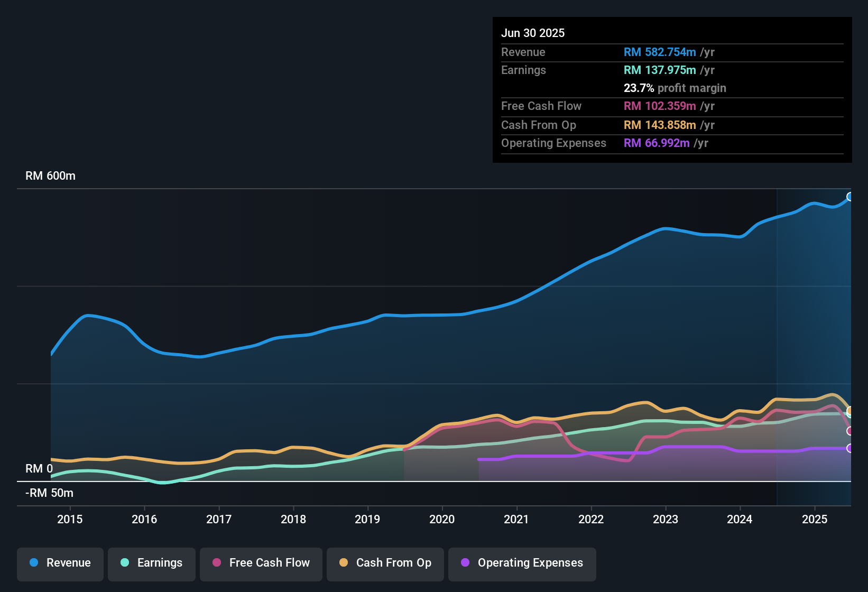This screenshot has width=868, height=592.
Task: Click the pink Free Cash Flow dot
Action: tap(217, 562)
